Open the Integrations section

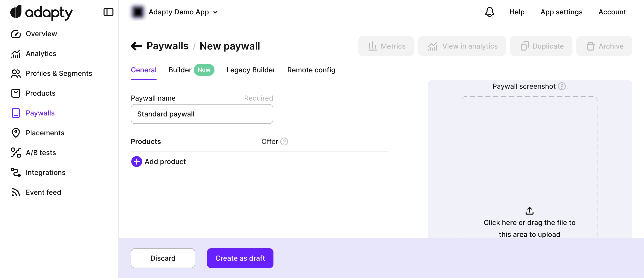(46, 172)
